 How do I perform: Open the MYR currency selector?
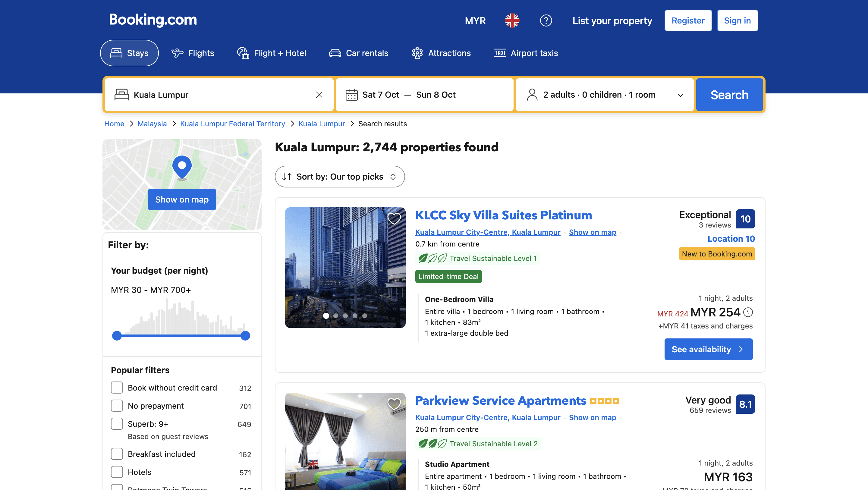pyautogui.click(x=475, y=20)
